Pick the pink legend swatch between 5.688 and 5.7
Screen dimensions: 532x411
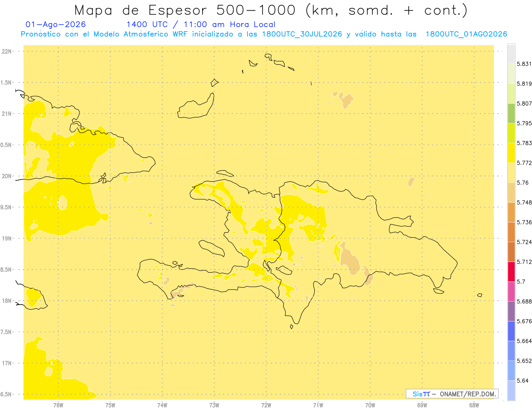(x=511, y=291)
